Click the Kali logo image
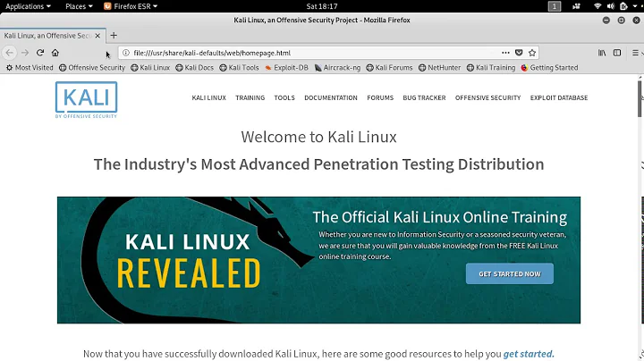644x361 pixels. 86,100
